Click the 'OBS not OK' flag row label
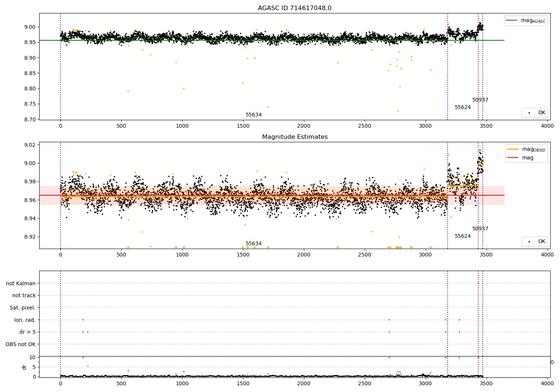This screenshot has width=560, height=392. pos(21,345)
